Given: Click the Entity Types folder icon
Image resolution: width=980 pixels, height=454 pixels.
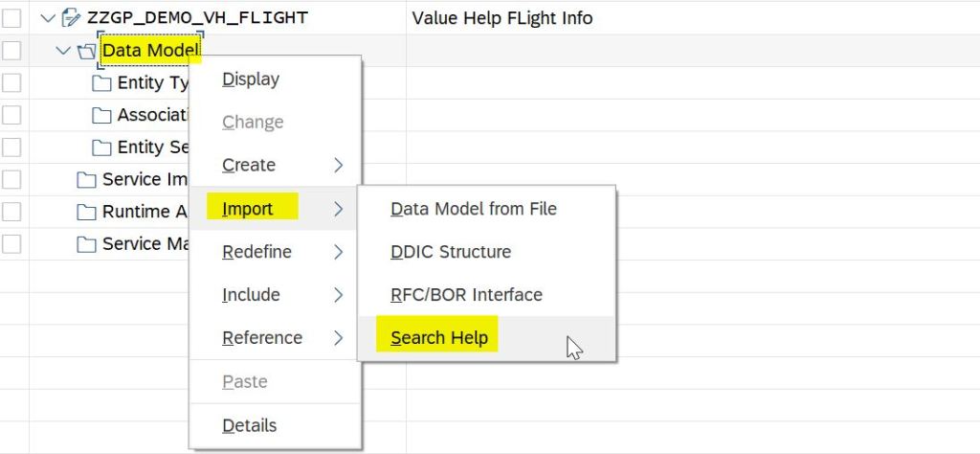Looking at the screenshot, I should coord(101,83).
